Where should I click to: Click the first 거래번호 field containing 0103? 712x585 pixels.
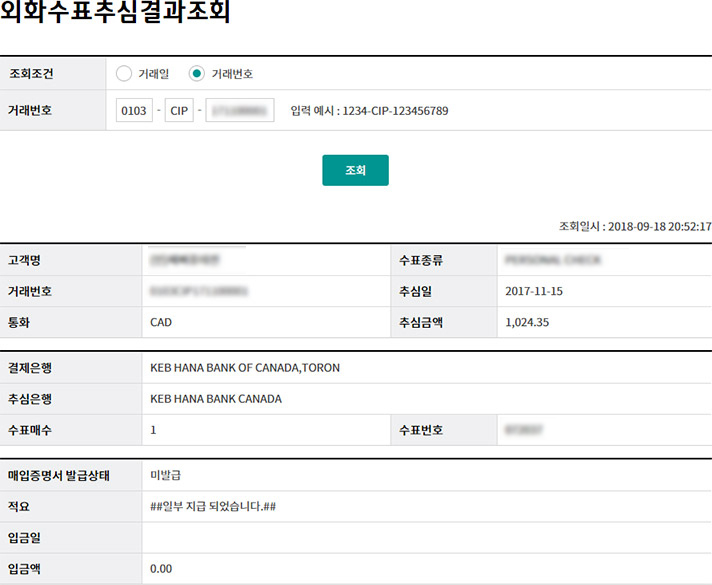click(x=134, y=111)
